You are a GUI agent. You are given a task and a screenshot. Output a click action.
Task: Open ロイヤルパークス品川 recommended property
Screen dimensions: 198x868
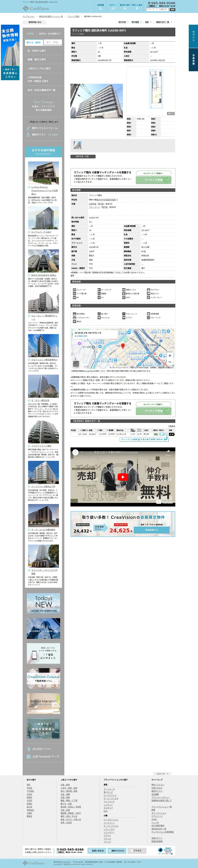[41, 232]
